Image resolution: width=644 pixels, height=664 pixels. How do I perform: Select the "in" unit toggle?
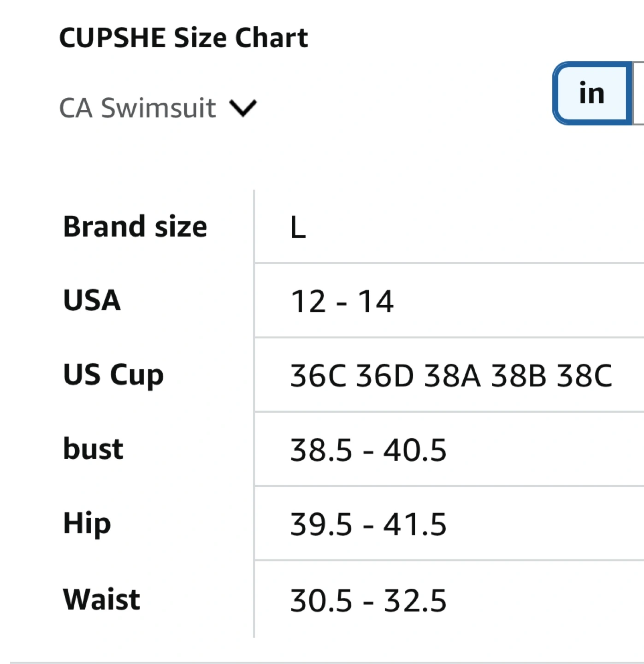[x=592, y=93]
